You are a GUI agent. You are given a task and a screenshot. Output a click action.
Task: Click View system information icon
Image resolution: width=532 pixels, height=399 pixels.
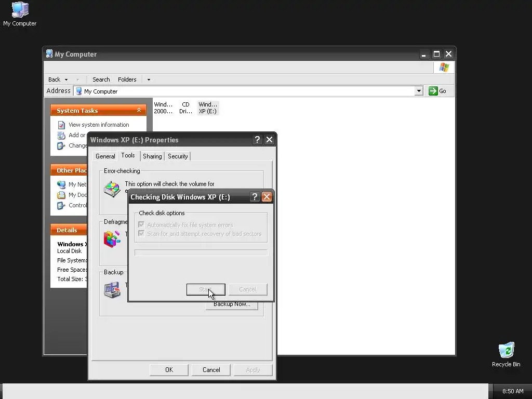coord(61,125)
